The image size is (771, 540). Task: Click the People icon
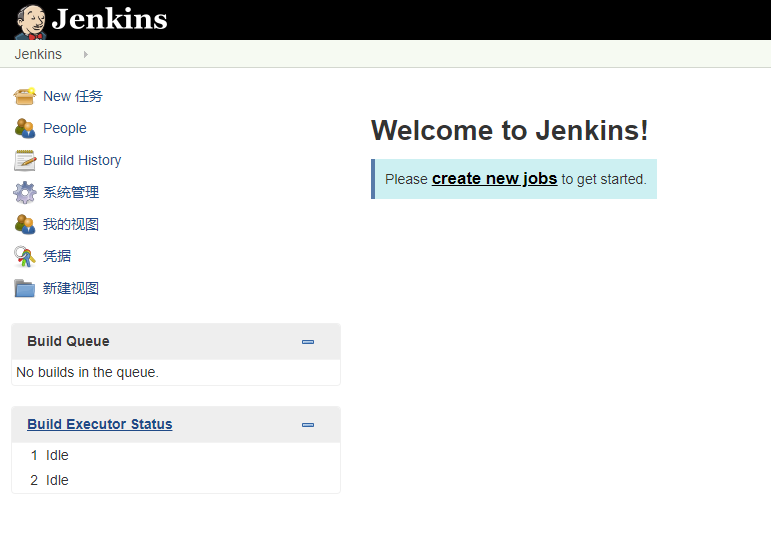point(25,128)
